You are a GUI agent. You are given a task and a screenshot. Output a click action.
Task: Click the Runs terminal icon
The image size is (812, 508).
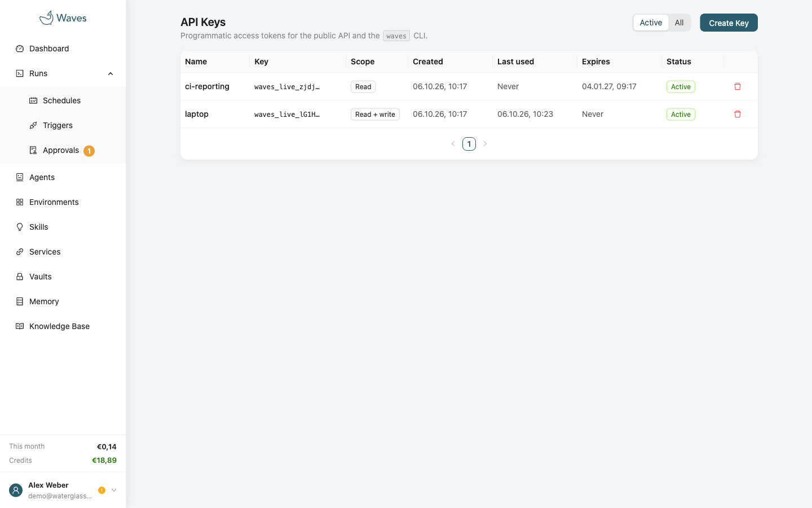tap(20, 73)
